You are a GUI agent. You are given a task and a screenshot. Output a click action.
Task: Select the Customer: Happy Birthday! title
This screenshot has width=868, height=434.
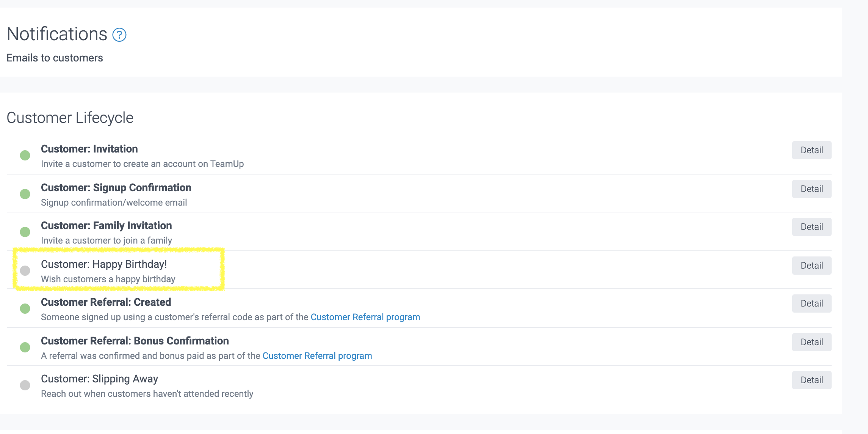click(104, 264)
